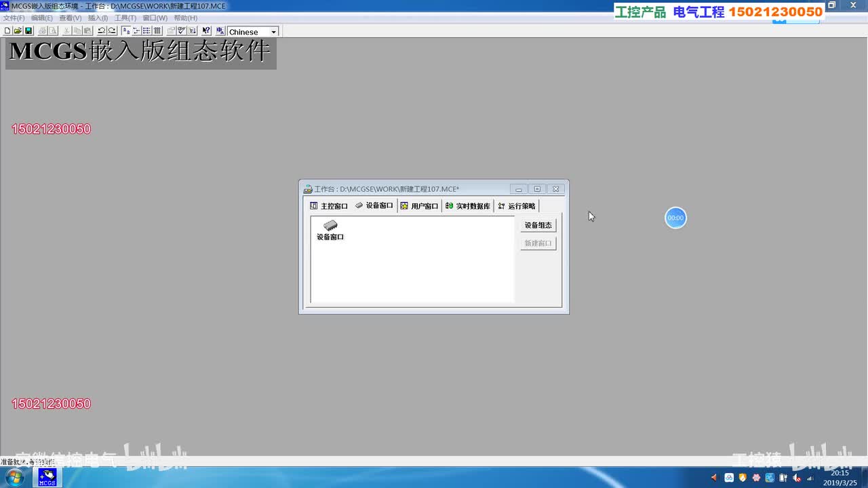This screenshot has height=488, width=868.
Task: Click the MCGS taskbar application button
Action: coord(47,477)
